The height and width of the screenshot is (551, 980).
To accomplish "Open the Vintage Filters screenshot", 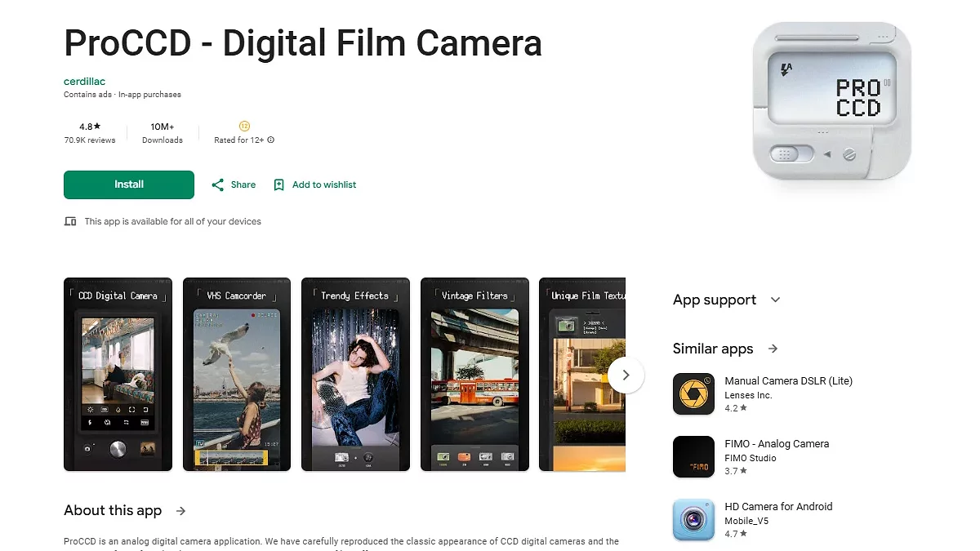I will pos(474,375).
